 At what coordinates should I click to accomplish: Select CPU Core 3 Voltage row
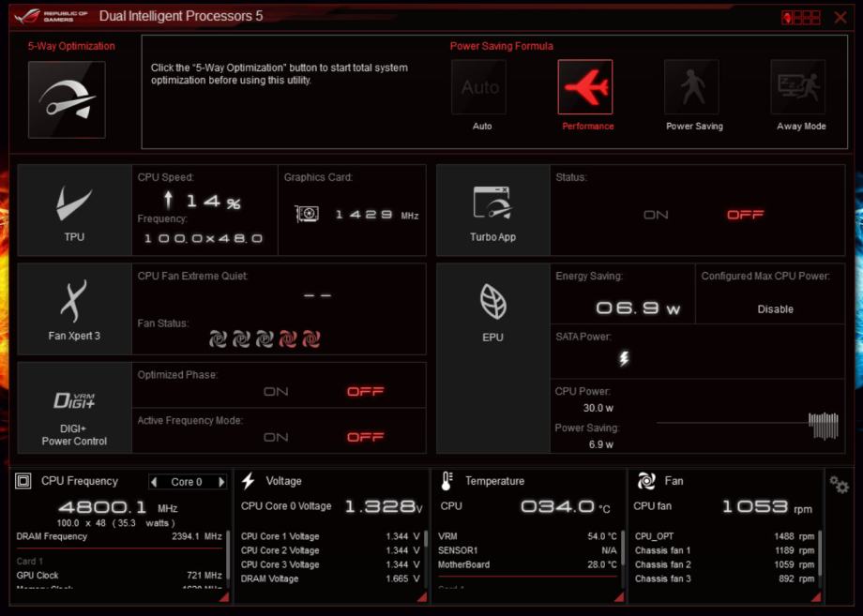(x=330, y=564)
